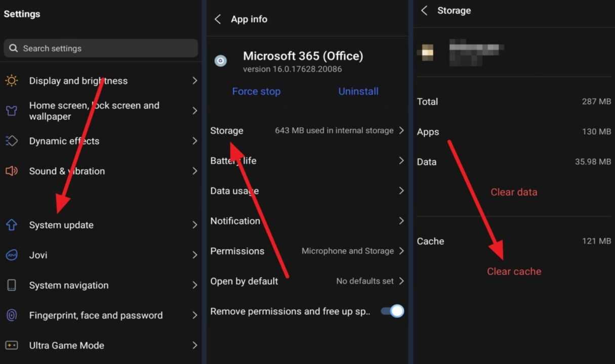Open Battery life chevron
Screen dimensions: 615x364
401,160
